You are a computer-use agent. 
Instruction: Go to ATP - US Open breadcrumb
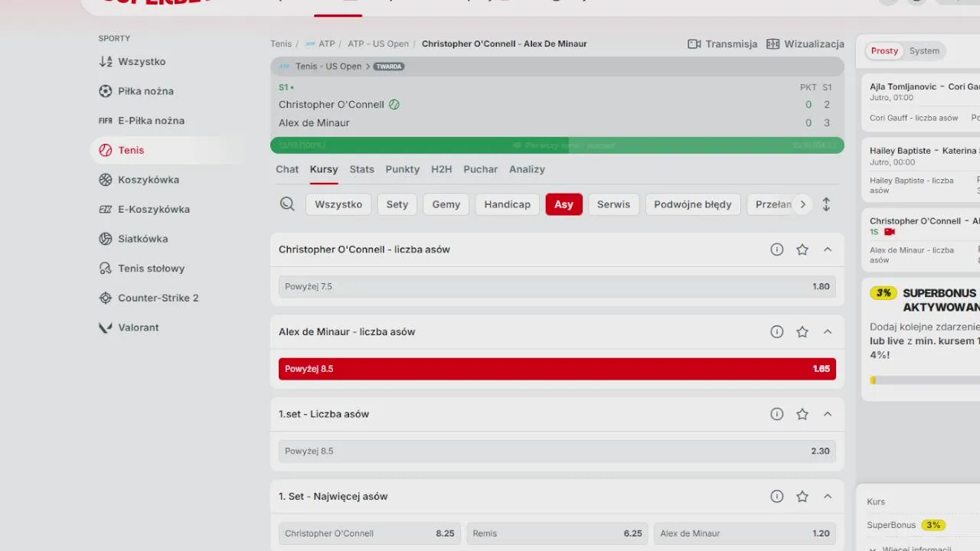point(378,44)
